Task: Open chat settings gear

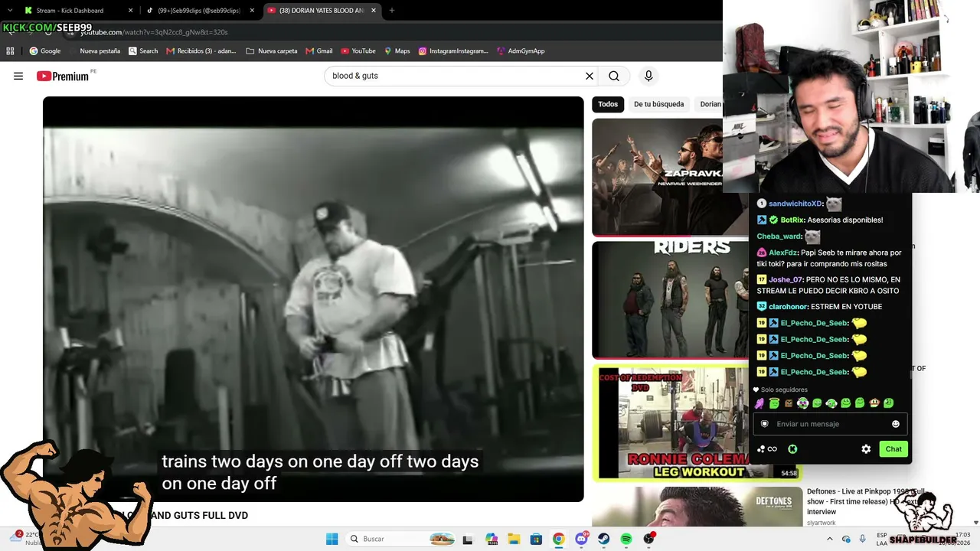Action: pos(866,449)
